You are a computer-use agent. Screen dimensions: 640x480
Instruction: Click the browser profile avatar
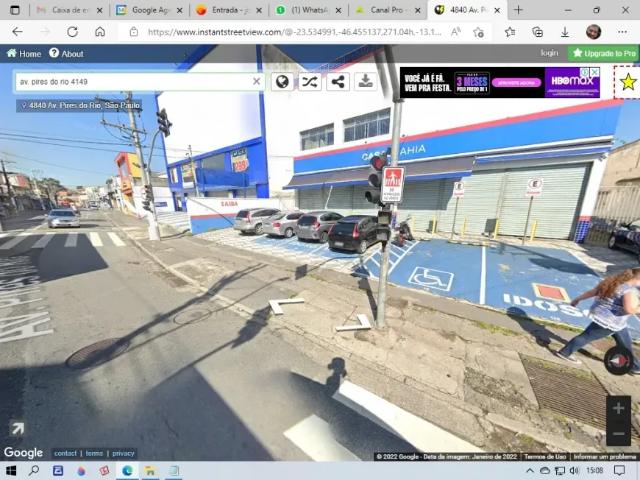pyautogui.click(x=593, y=31)
